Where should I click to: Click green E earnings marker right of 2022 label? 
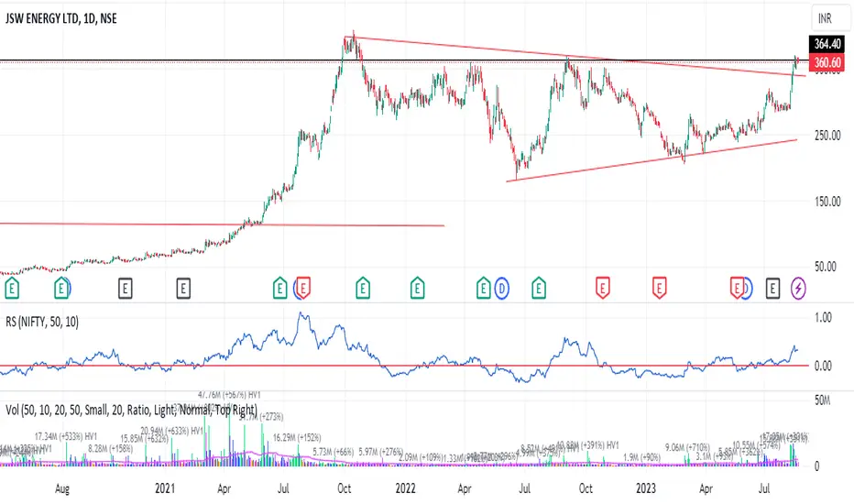(417, 289)
